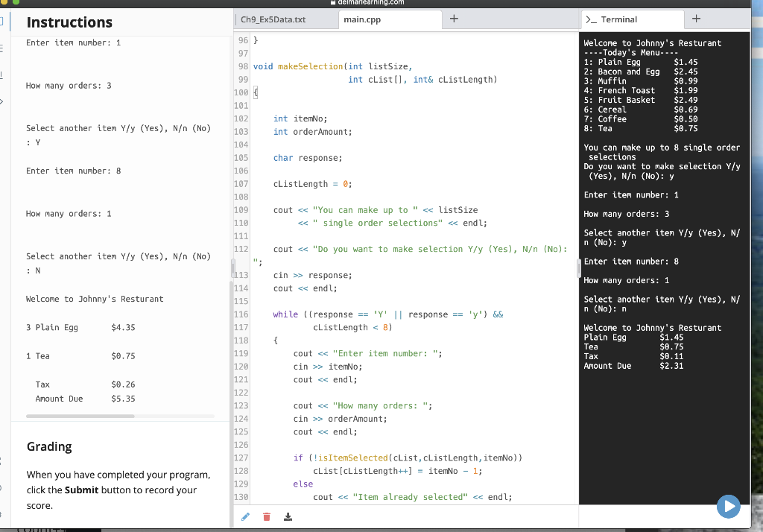Click the red trash delete icon
The image size is (763, 532).
tap(266, 516)
